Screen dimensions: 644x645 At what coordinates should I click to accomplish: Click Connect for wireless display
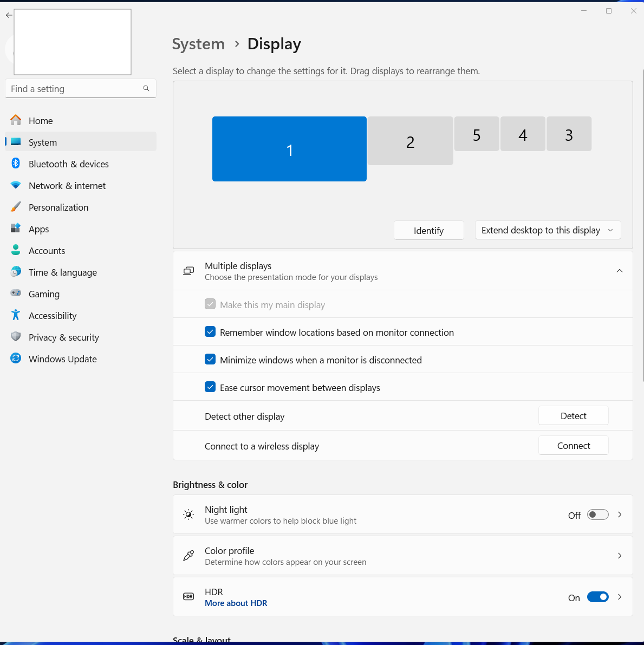coord(573,446)
